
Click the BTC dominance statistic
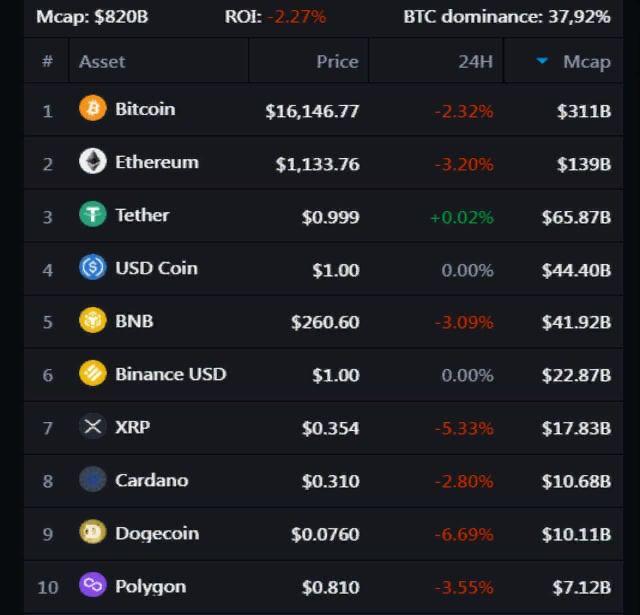506,16
